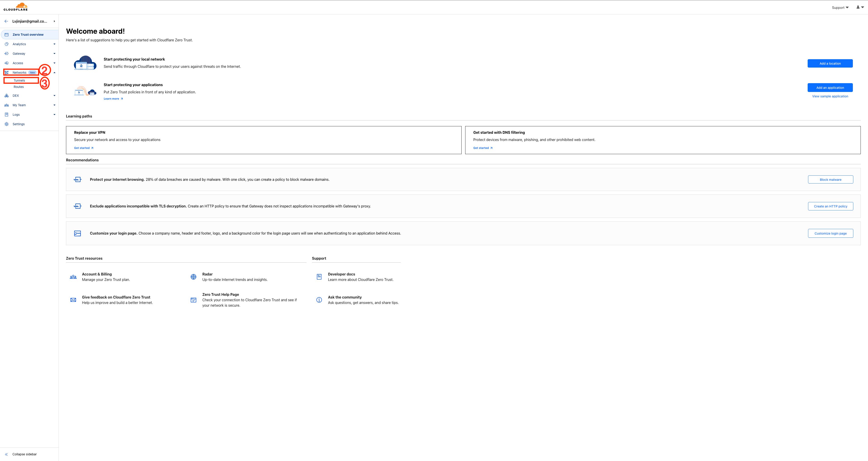Screen dimensions: 868x461
Task: Click the local network cloud illustration
Action: [85, 63]
